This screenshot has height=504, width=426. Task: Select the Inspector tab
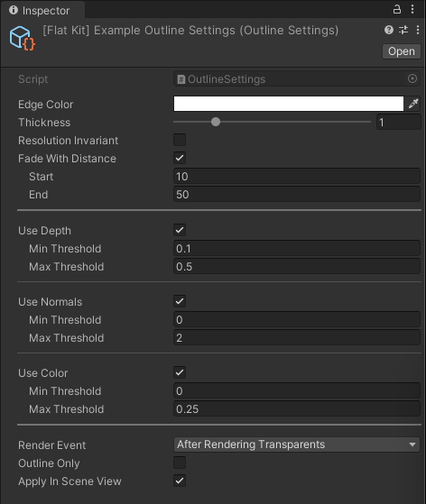point(40,10)
